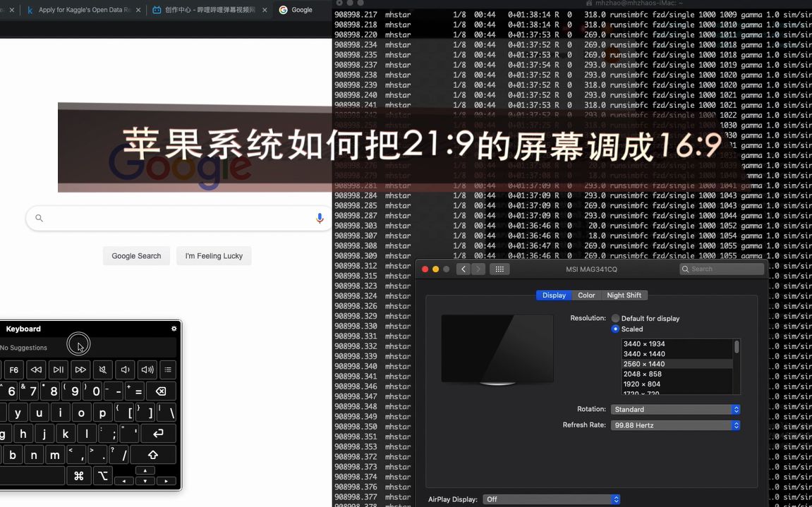Open the Rotation dropdown
The width and height of the screenshot is (812, 507).
point(675,409)
